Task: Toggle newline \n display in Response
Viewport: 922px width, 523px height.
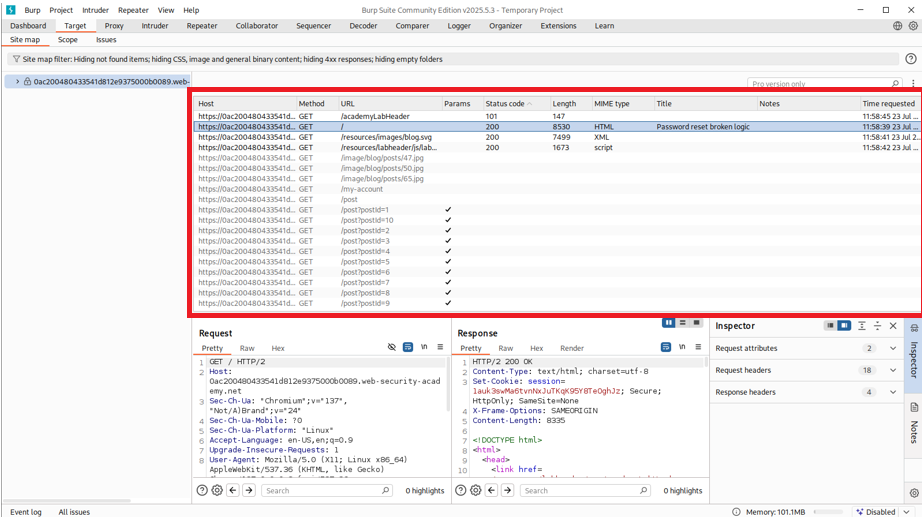Action: (682, 347)
